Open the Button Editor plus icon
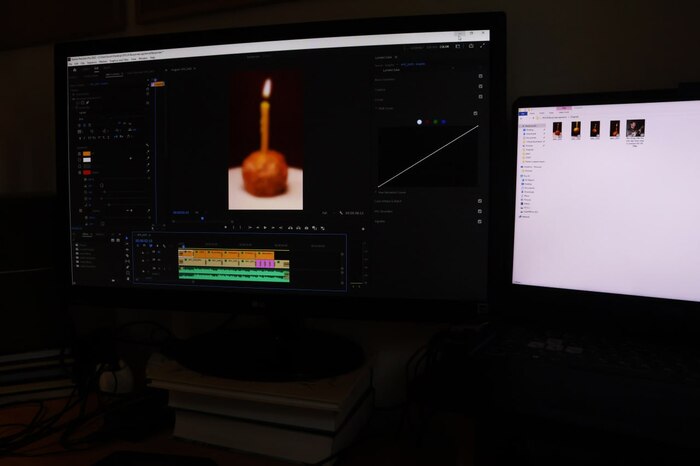 tap(363, 229)
